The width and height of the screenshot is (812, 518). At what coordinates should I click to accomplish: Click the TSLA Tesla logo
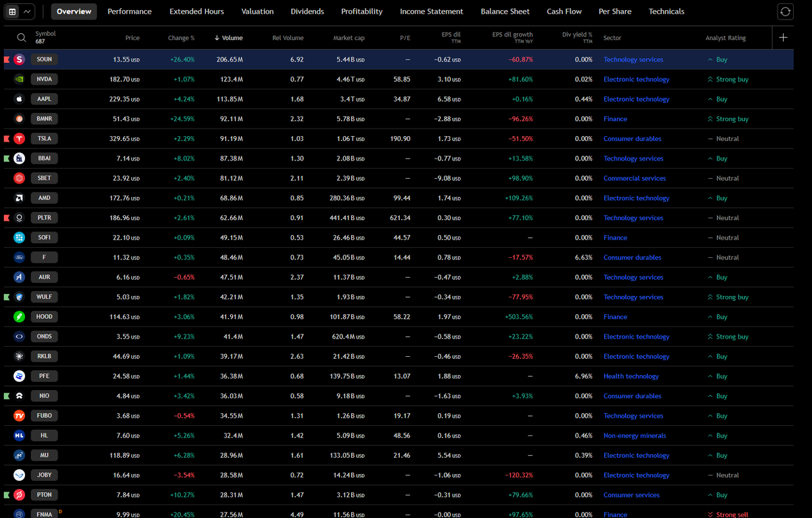19,139
